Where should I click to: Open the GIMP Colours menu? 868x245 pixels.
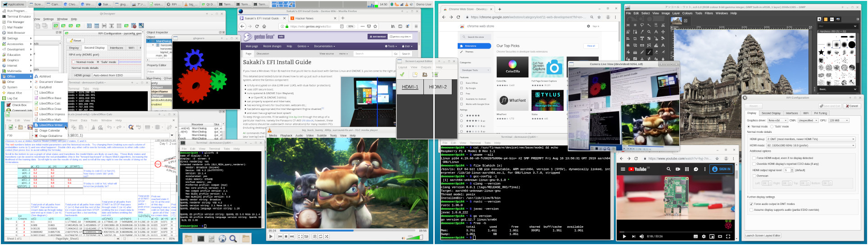tap(687, 13)
